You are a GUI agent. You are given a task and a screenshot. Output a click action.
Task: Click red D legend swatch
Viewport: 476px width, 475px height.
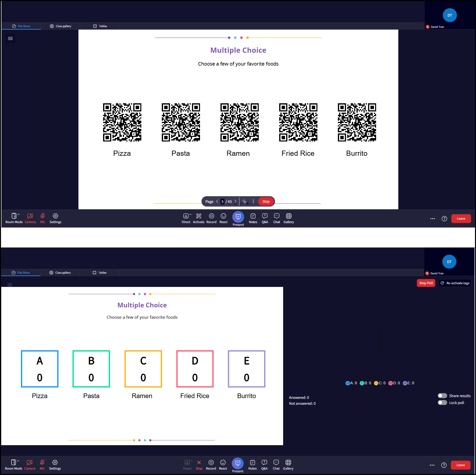(390, 383)
